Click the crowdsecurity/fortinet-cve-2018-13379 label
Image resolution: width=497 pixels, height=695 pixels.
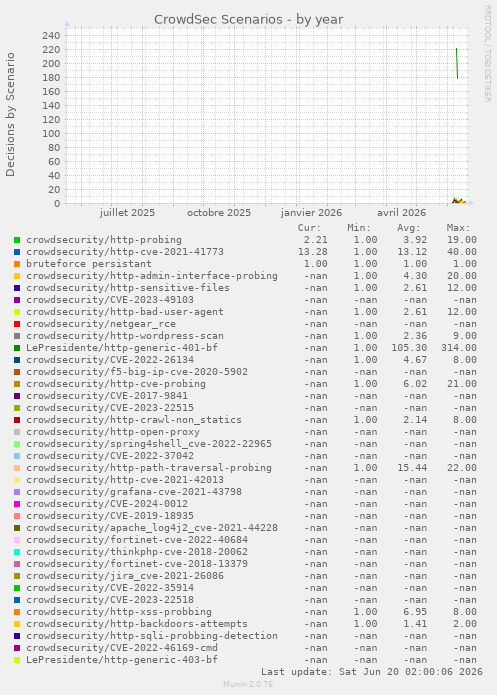point(137,564)
